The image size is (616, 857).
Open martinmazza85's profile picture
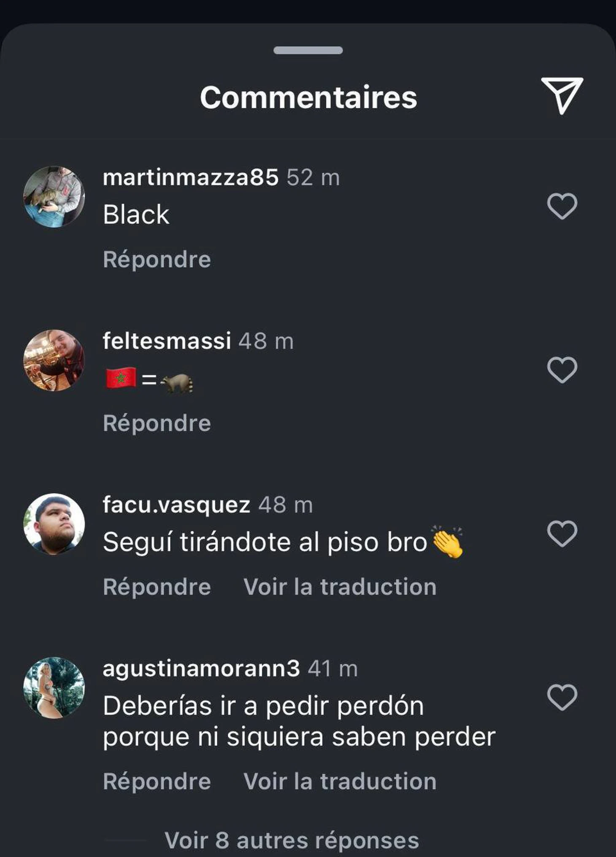(x=54, y=197)
